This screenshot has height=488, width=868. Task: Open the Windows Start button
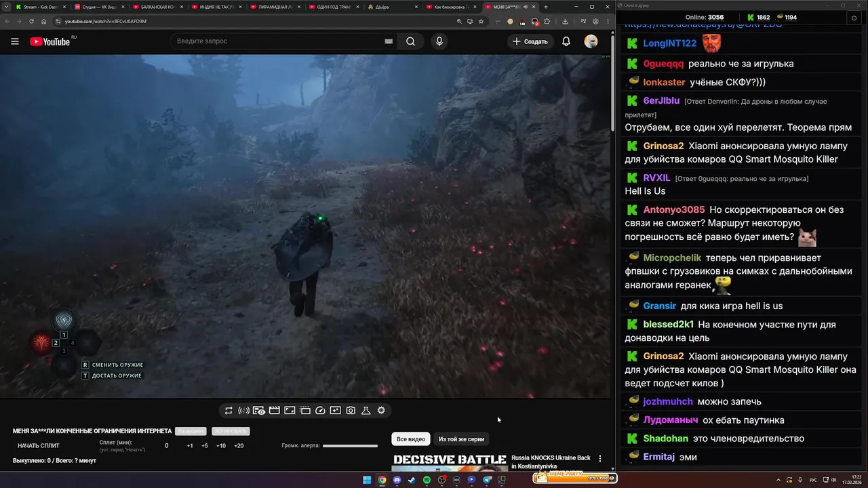point(367,480)
